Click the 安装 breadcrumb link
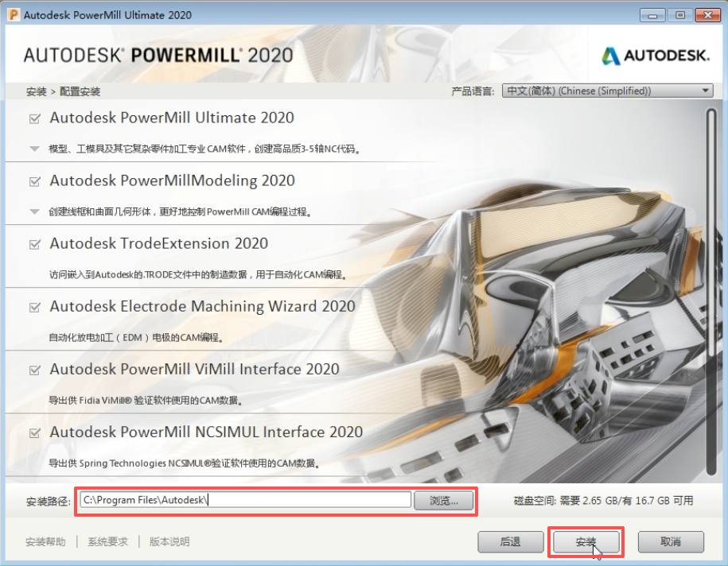 tap(37, 91)
